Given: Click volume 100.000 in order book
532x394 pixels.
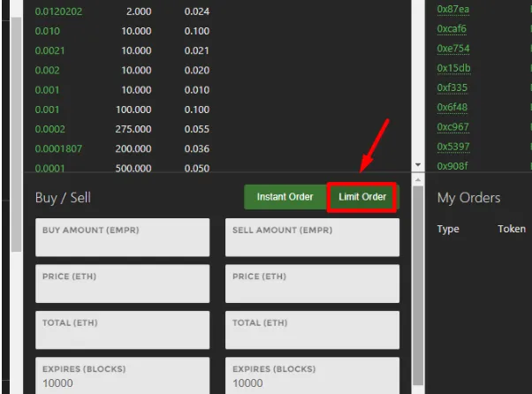Looking at the screenshot, I should [133, 110].
